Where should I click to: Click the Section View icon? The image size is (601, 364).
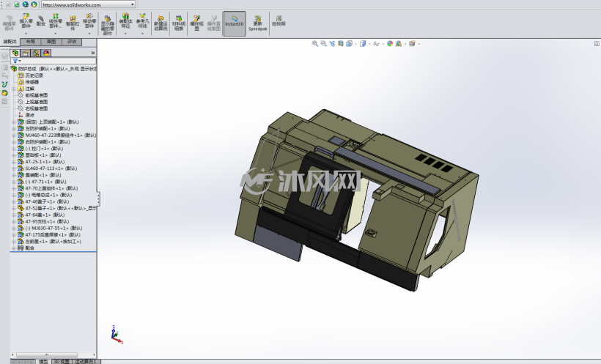(340, 44)
